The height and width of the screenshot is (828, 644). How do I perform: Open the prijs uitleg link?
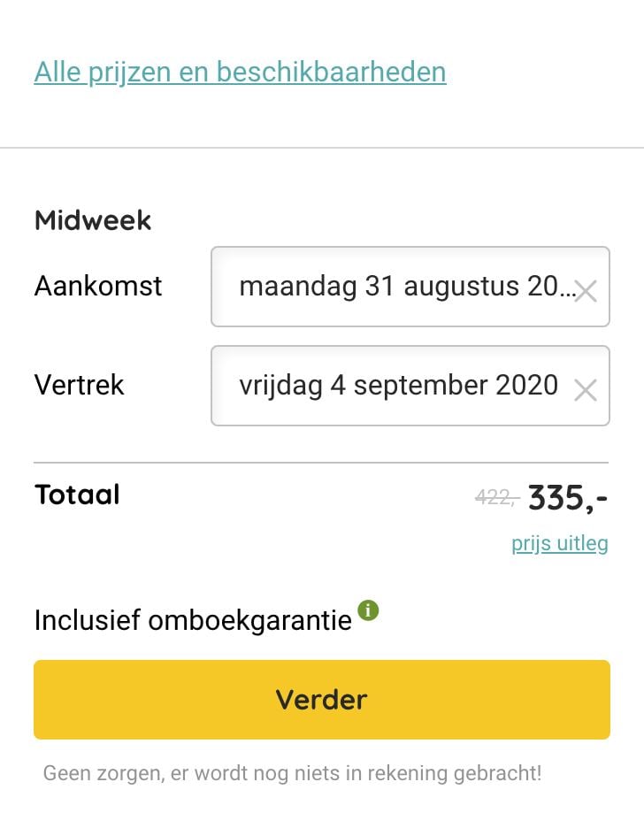click(560, 543)
